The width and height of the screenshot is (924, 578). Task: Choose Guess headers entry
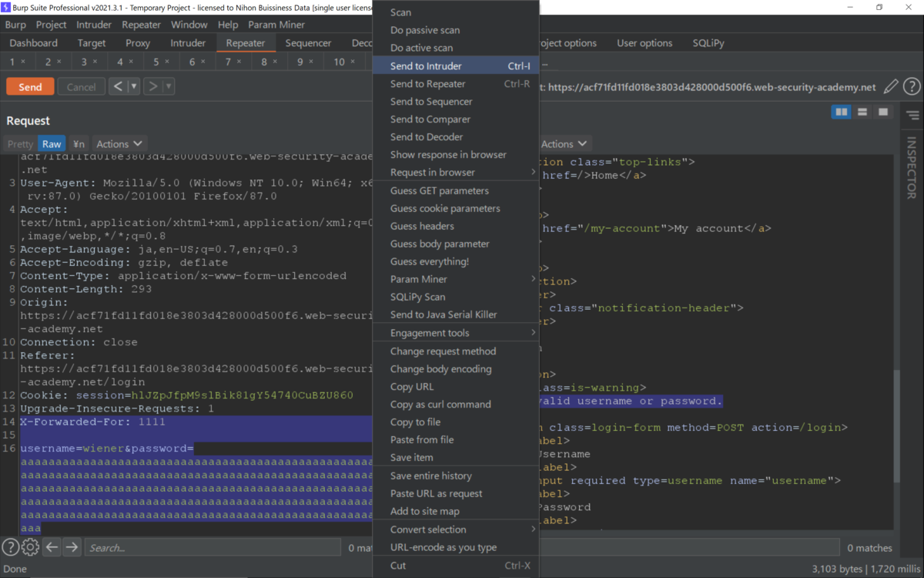pos(455,226)
